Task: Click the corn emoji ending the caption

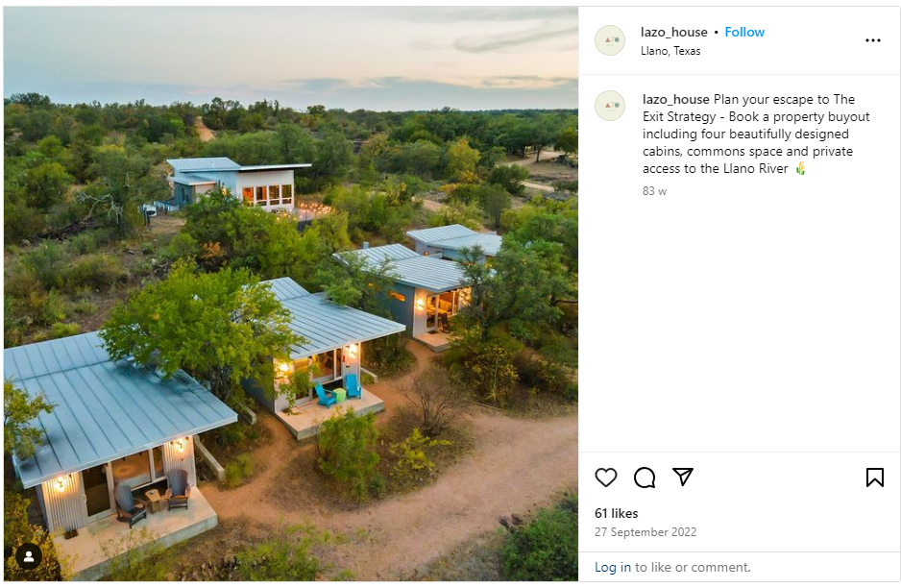Action: pyautogui.click(x=800, y=169)
